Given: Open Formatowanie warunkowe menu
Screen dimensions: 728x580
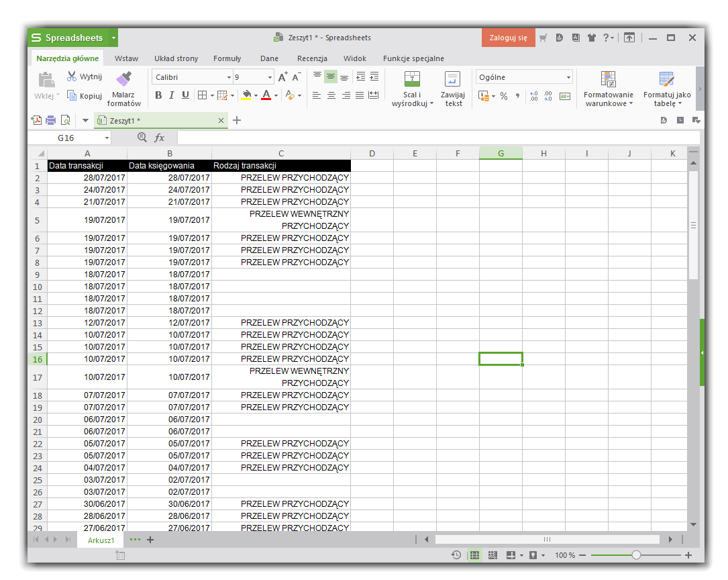Looking at the screenshot, I should 608,89.
